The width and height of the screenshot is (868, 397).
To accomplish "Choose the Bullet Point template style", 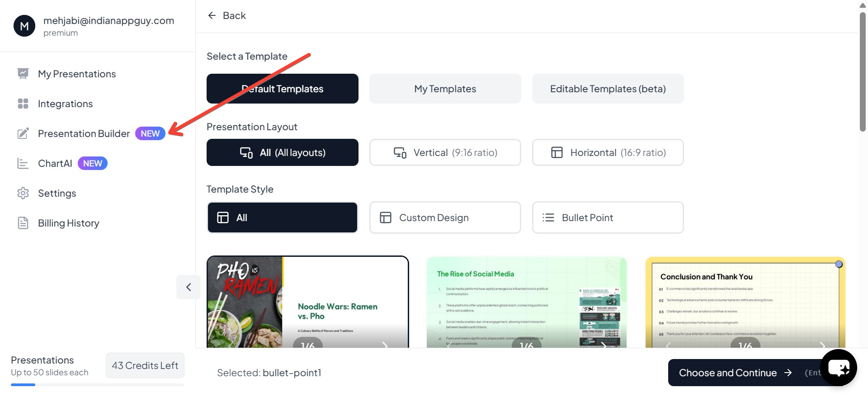I will point(608,217).
